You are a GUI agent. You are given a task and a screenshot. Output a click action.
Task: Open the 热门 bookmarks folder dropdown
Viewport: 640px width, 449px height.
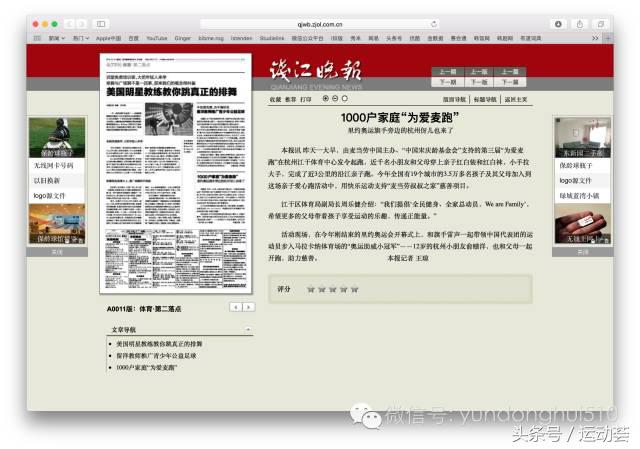[80, 37]
